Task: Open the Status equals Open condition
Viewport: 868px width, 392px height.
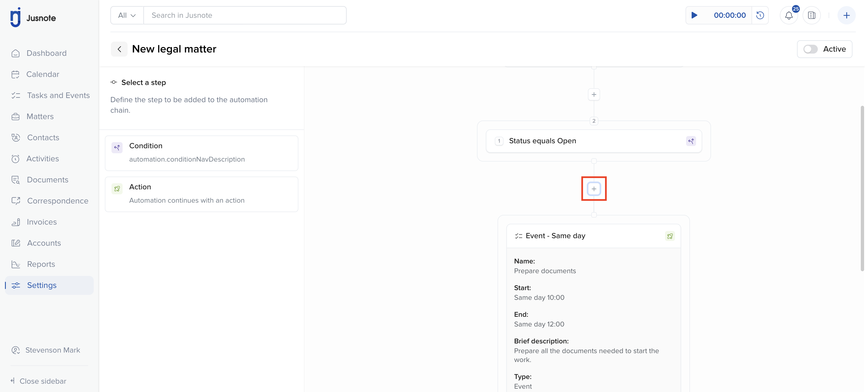Action: 594,141
